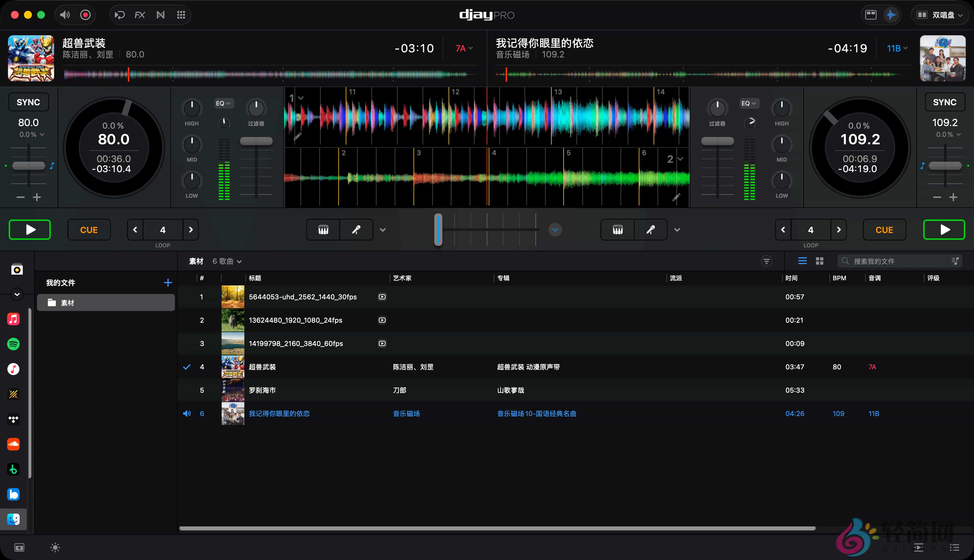Open the Spotify source in sidebar
Image resolution: width=974 pixels, height=560 pixels.
coord(13,344)
